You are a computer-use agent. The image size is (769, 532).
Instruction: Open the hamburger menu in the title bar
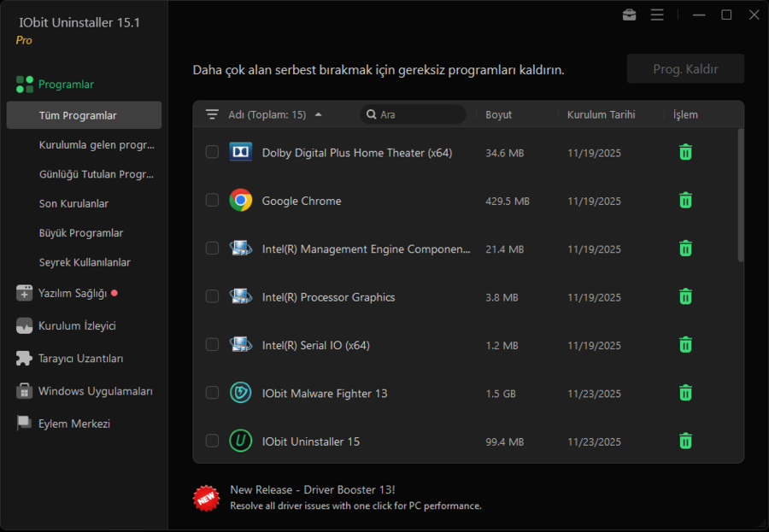tap(657, 15)
